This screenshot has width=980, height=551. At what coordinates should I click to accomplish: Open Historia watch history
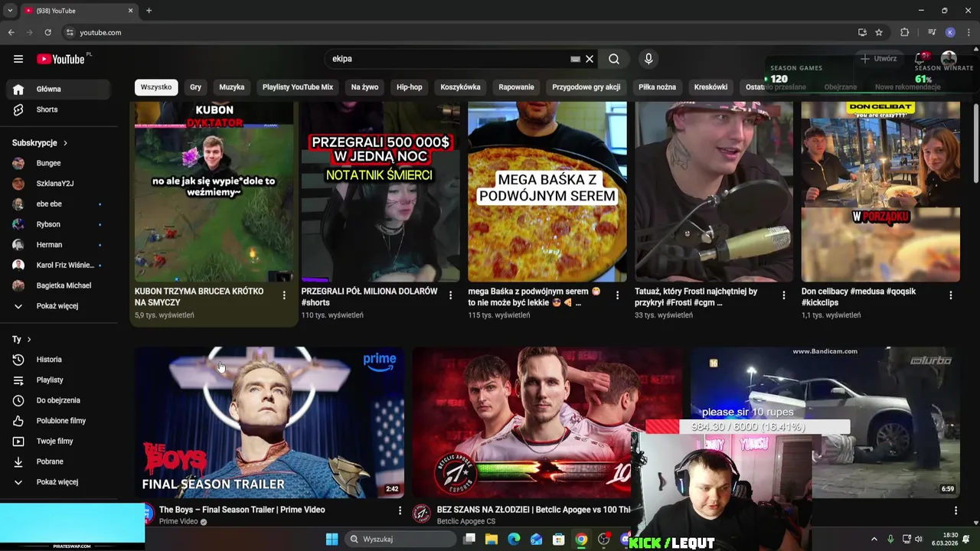pos(59,360)
